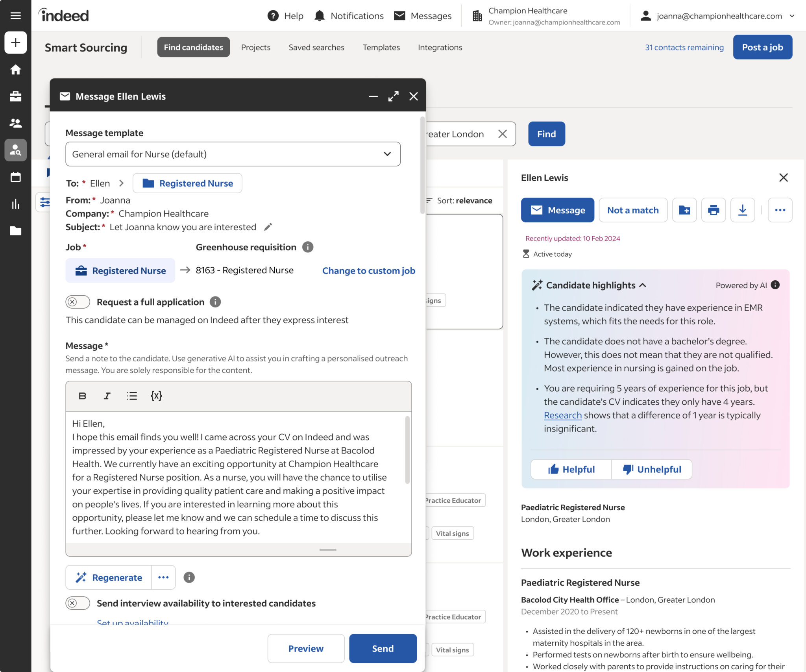Screen dimensions: 806x672
Task: Switch to the Saved searches tab
Action: pos(316,47)
